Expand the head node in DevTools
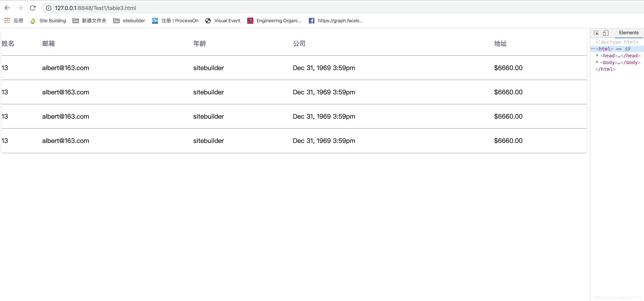 click(597, 56)
